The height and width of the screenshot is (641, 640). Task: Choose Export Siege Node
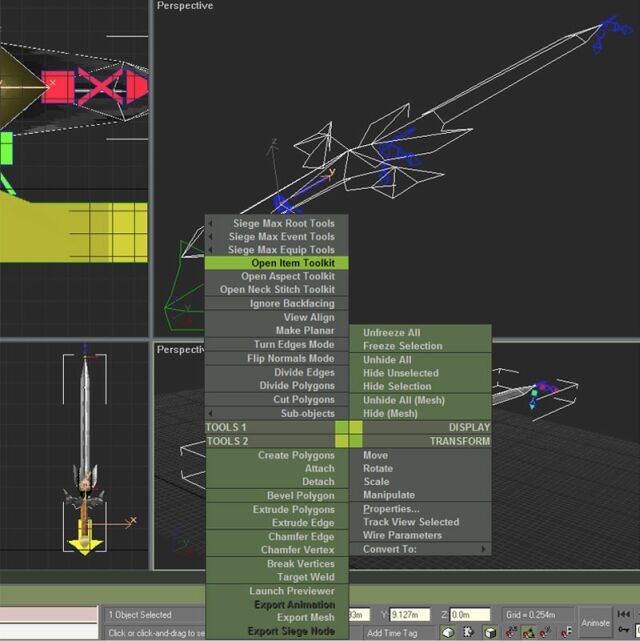[x=277, y=631]
